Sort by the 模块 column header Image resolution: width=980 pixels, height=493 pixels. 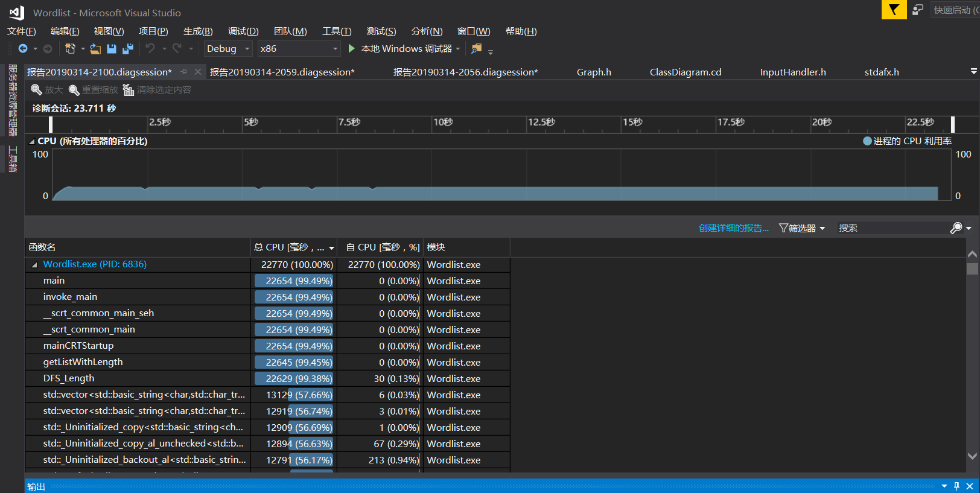[466, 247]
